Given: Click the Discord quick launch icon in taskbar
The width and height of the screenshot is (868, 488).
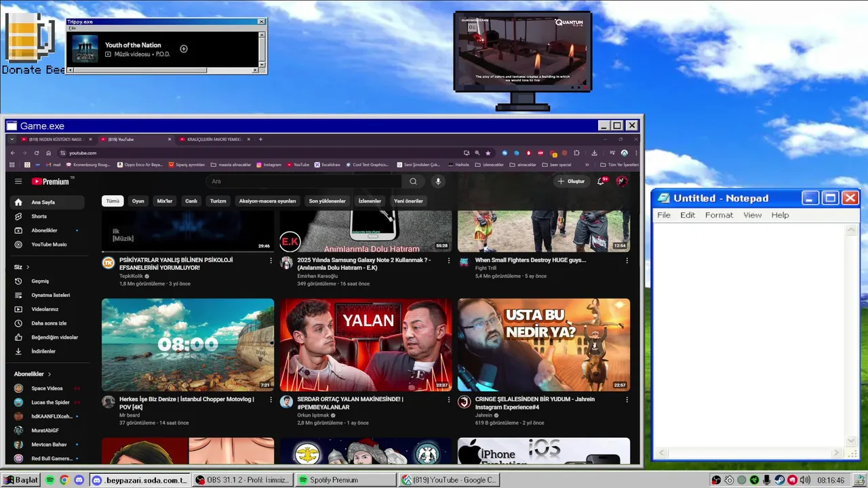Looking at the screenshot, I should point(79,480).
